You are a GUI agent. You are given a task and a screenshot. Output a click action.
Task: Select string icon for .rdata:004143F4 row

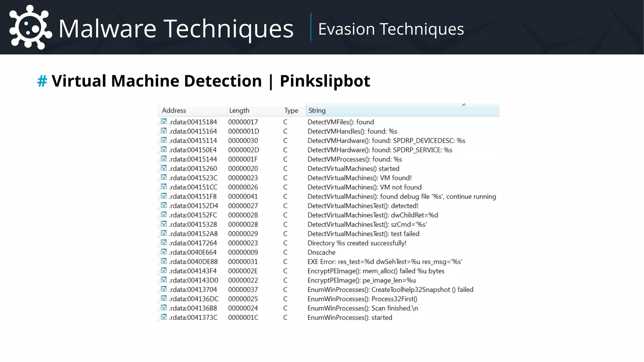click(164, 270)
